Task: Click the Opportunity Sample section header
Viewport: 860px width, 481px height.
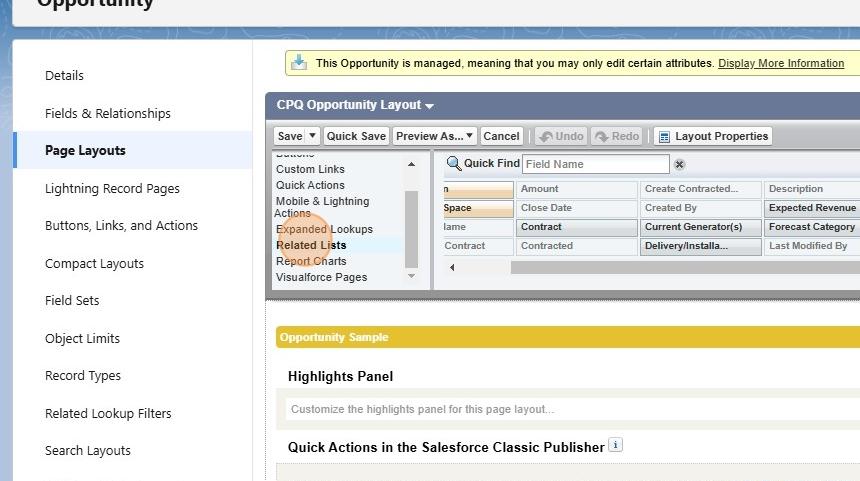Action: coord(568,337)
